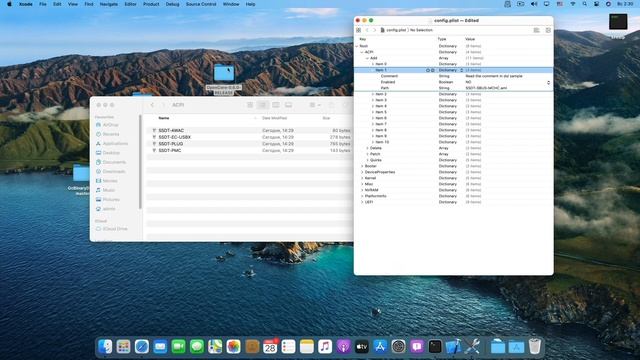The image size is (640, 360).
Task: Expand the NVRAM dictionary
Action: click(362, 190)
